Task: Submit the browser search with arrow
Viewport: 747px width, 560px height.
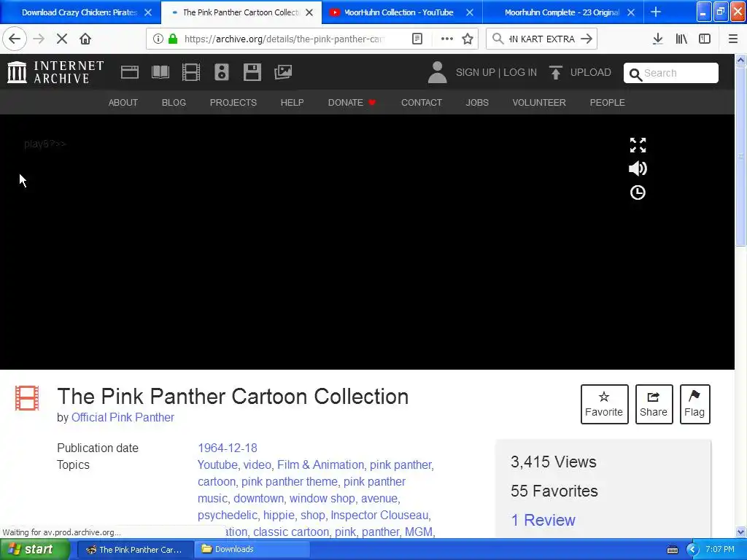Action: 587,39
